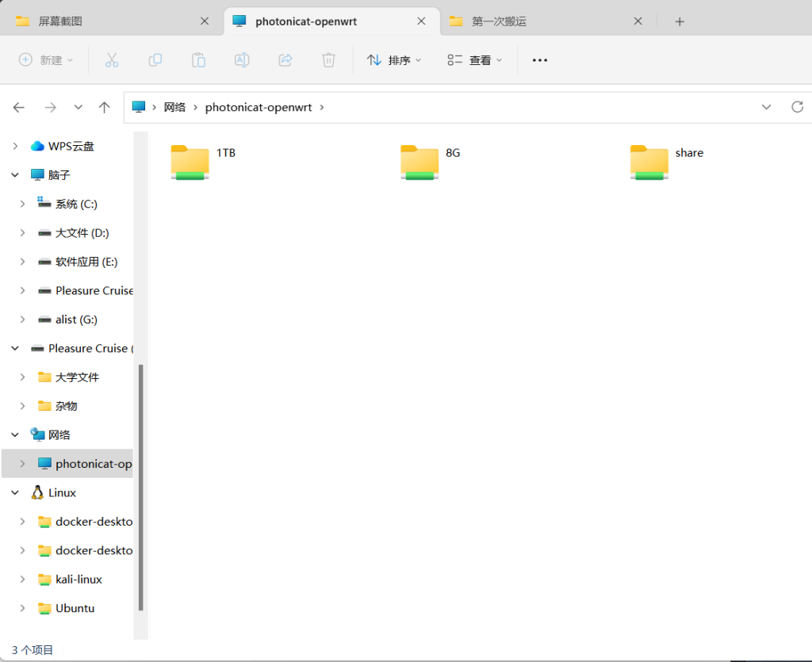Click the navigation pane vertical scrollbar
This screenshot has width=812, height=662.
tap(141, 487)
